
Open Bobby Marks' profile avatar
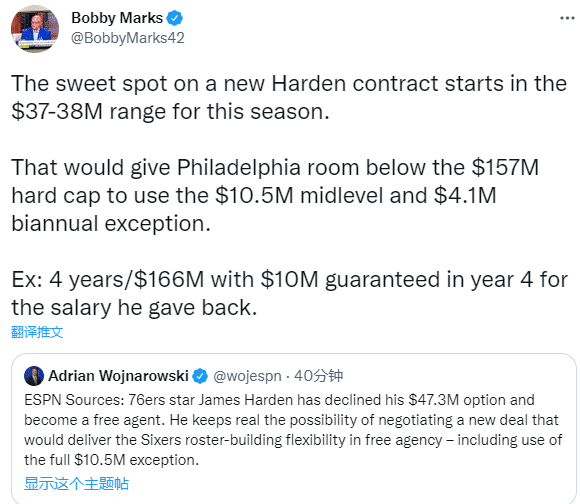[35, 29]
